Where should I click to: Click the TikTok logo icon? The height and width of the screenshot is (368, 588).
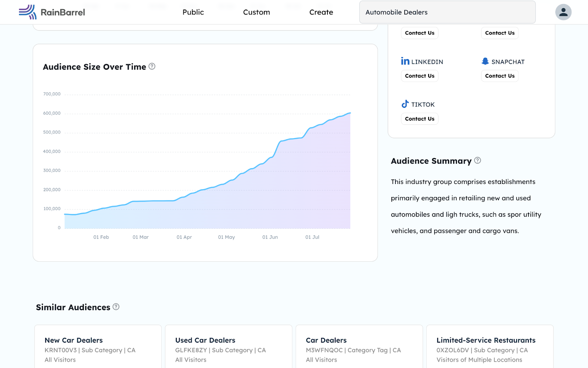point(405,104)
